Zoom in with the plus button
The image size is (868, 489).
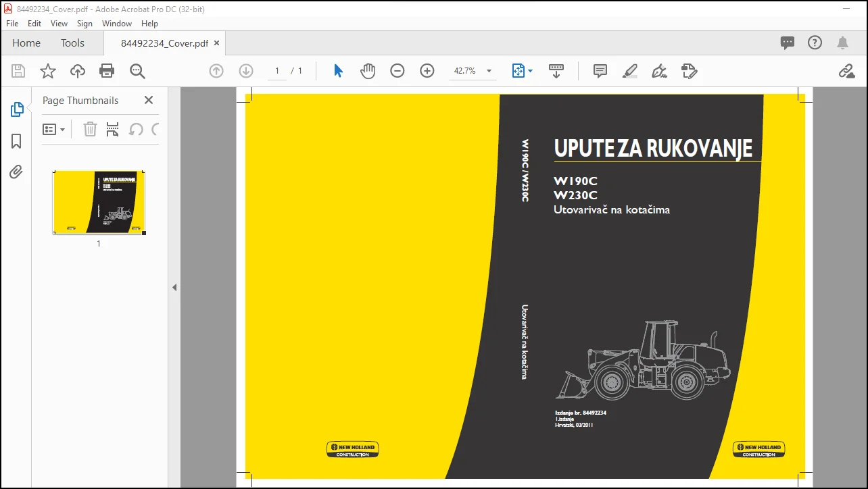coord(427,71)
